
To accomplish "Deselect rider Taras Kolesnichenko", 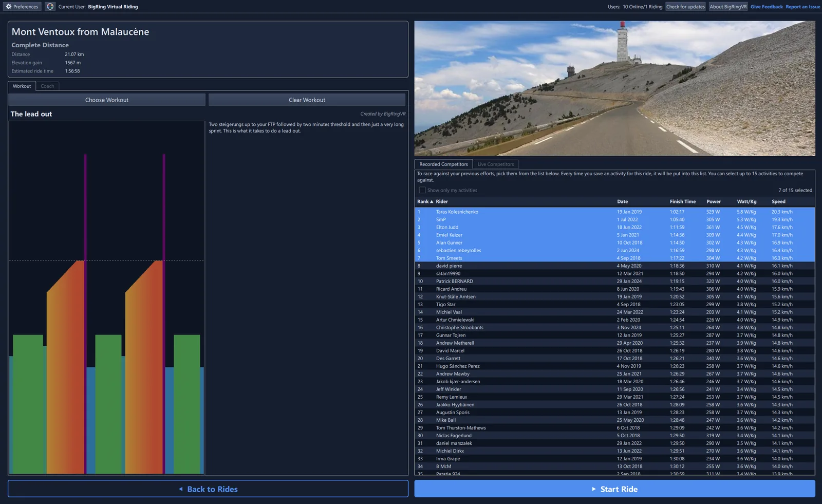I will coord(614,212).
